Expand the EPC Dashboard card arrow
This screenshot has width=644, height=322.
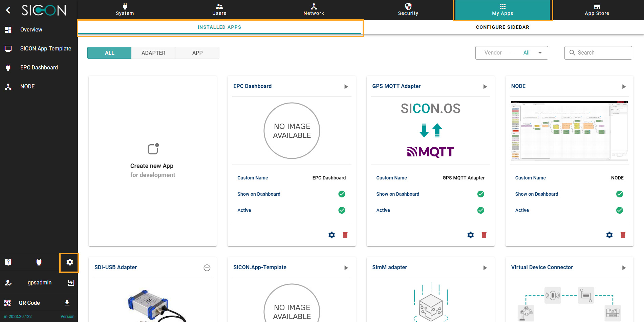coord(346,87)
